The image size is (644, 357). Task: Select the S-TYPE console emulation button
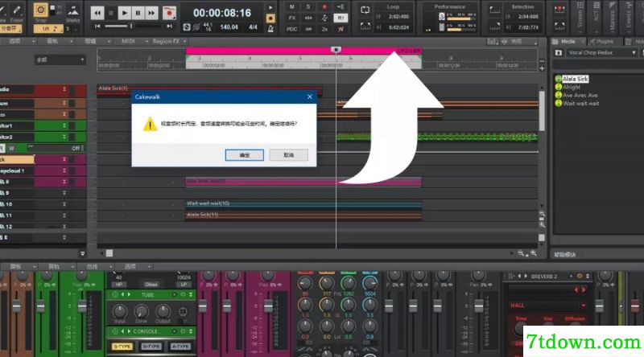click(x=122, y=347)
